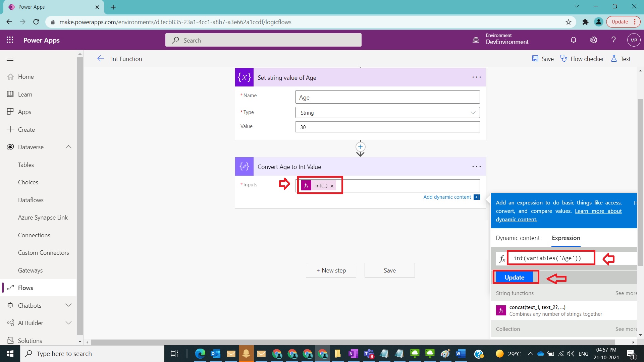Click the VP account avatar

point(634,40)
